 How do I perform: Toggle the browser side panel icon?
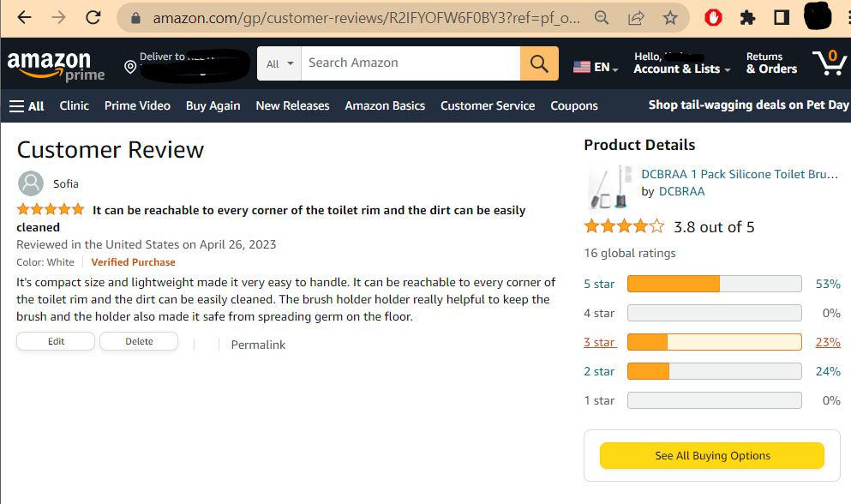(x=782, y=18)
